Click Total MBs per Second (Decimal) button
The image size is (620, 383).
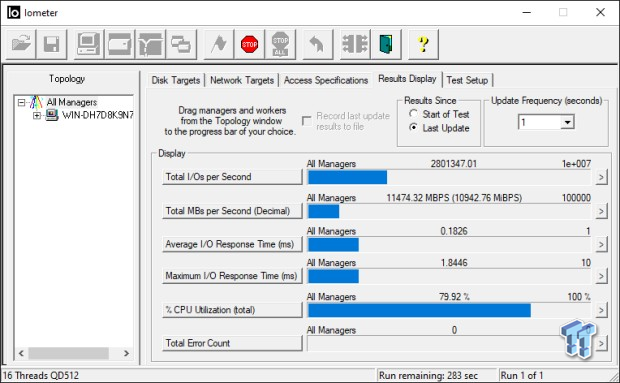[x=232, y=211]
